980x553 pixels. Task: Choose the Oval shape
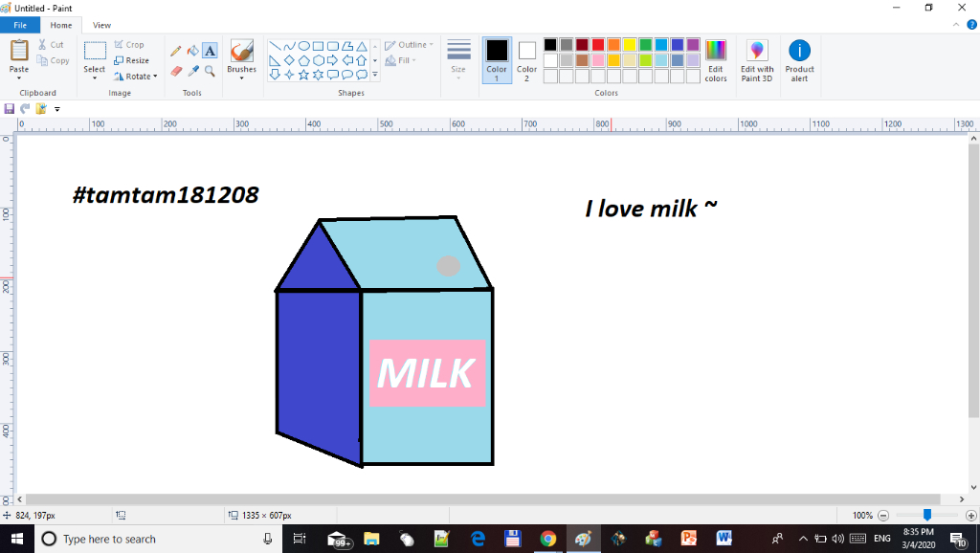pos(303,46)
